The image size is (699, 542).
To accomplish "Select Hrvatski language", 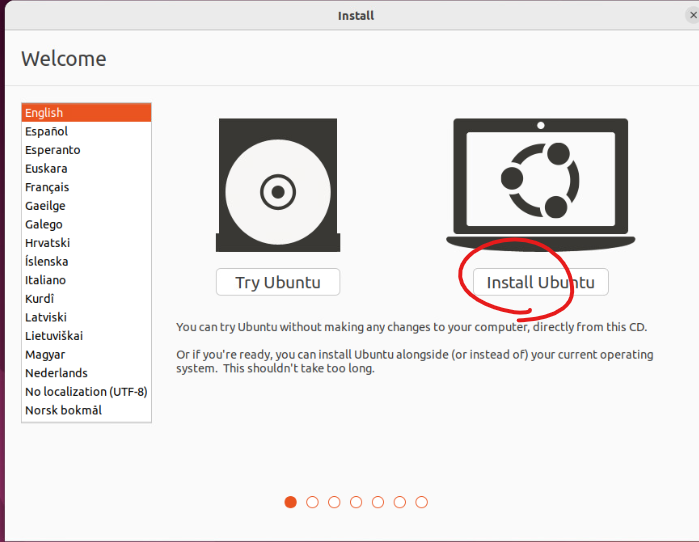I will click(86, 243).
